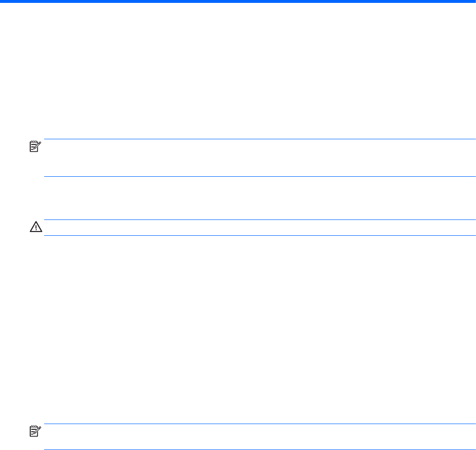Click inside the caution box between its rules
The image size is (476, 450).
tap(260, 228)
